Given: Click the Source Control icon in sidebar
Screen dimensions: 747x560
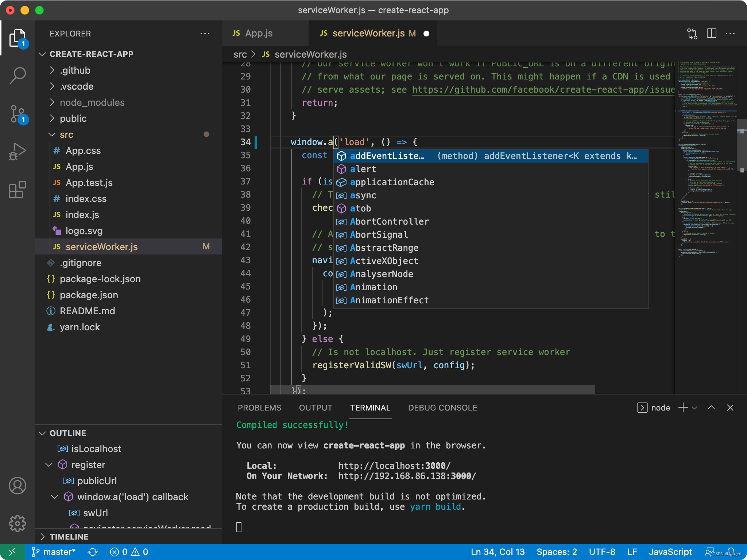Looking at the screenshot, I should click(16, 113).
